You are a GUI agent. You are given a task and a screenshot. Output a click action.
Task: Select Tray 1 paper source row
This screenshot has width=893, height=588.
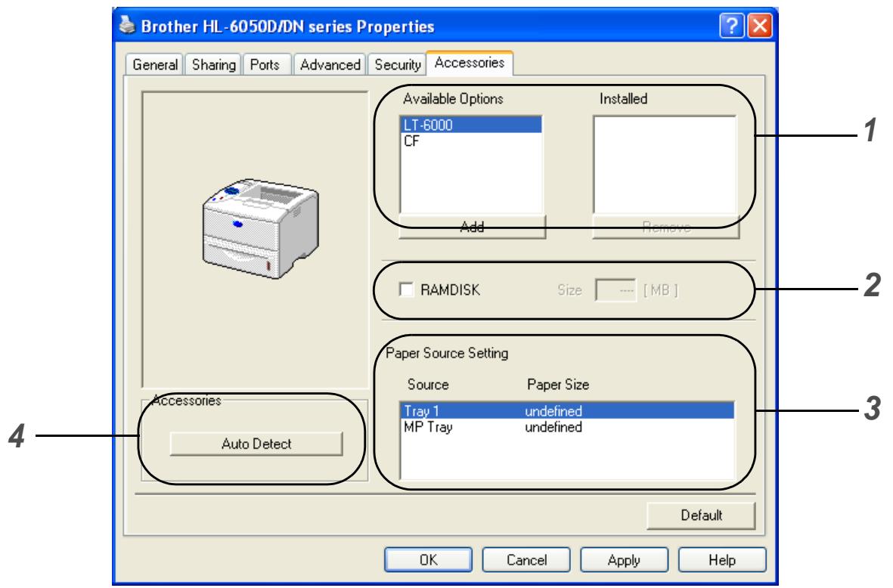(x=568, y=410)
